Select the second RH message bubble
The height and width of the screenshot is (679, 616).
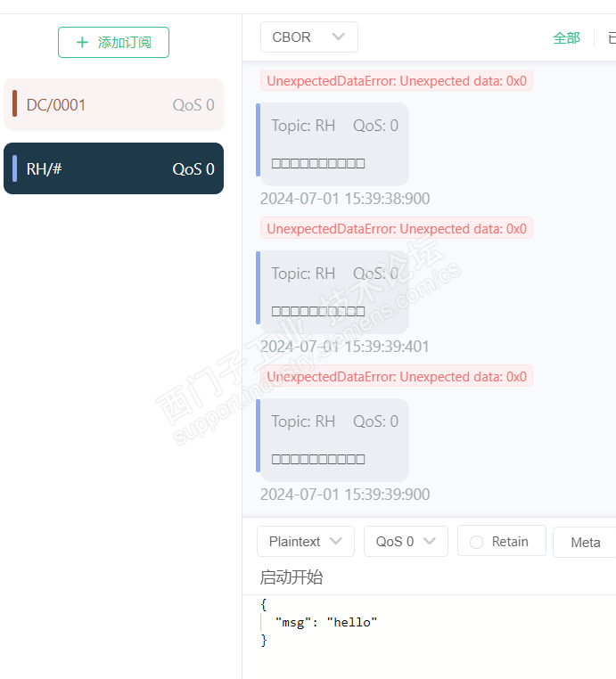pos(334,292)
